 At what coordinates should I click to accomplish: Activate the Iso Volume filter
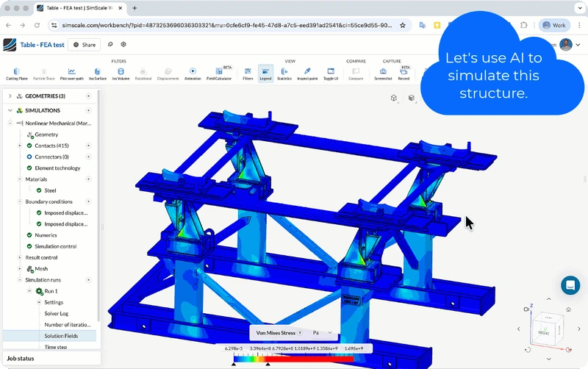point(121,74)
